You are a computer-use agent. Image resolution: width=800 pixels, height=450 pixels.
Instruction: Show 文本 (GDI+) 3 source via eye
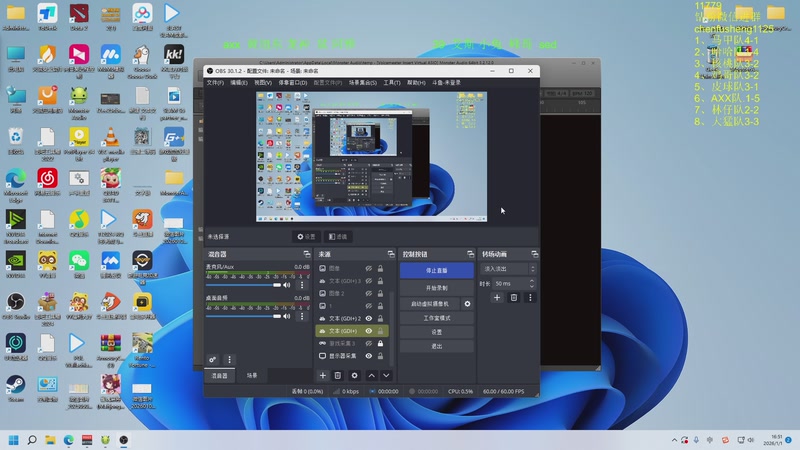click(368, 281)
